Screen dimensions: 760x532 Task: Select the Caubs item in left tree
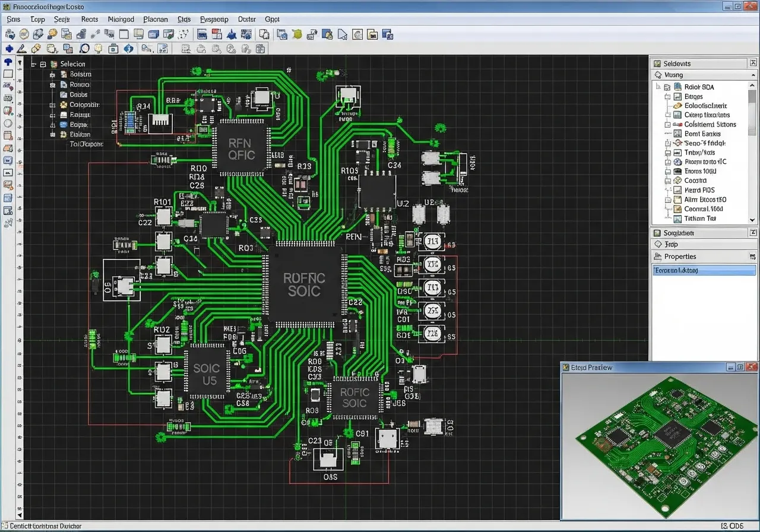78,94
